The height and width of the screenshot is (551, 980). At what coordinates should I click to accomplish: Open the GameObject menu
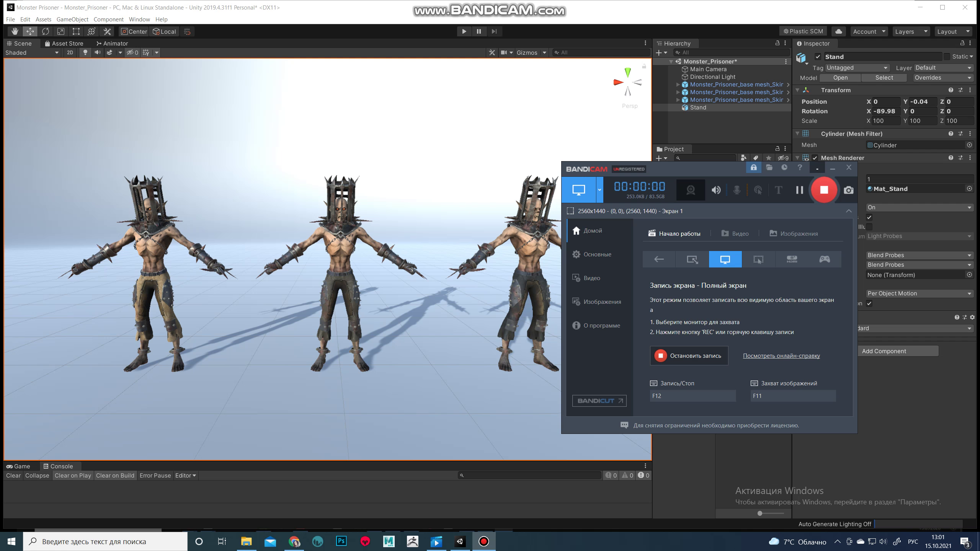[x=72, y=19]
